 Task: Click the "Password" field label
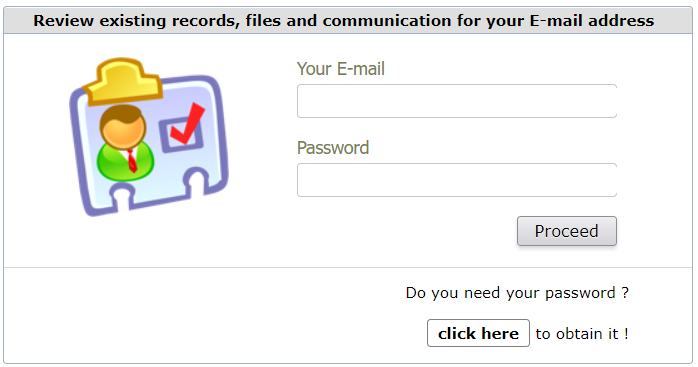pyautogui.click(x=333, y=148)
